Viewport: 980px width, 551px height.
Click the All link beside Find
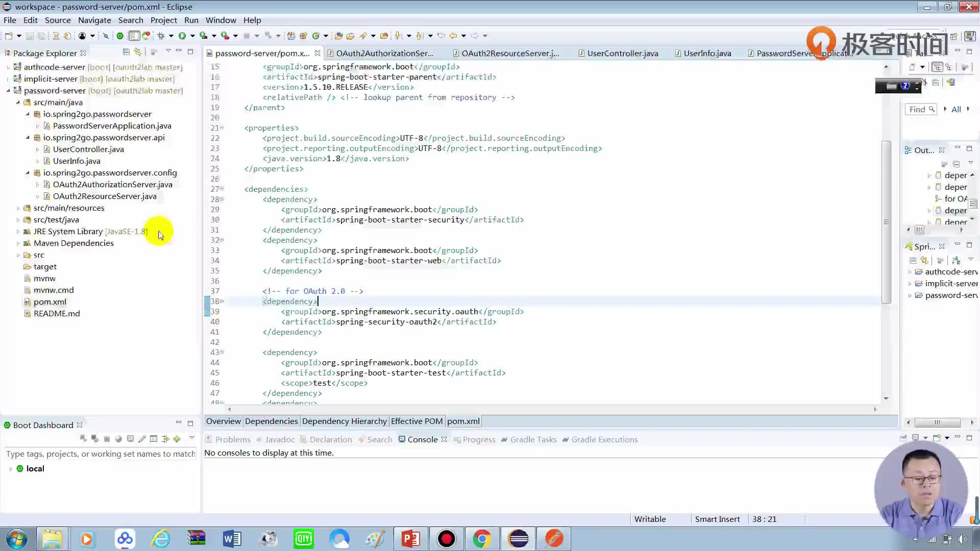[956, 109]
